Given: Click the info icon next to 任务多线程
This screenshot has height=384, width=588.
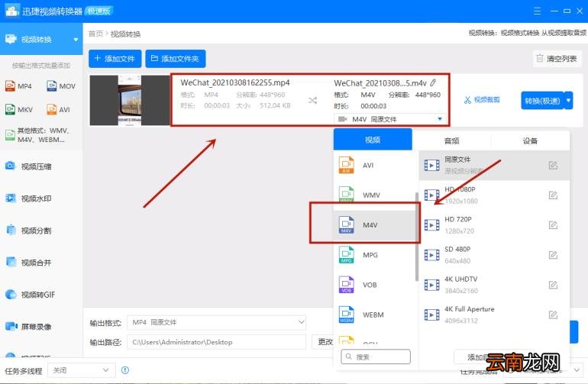Looking at the screenshot, I should point(125,370).
